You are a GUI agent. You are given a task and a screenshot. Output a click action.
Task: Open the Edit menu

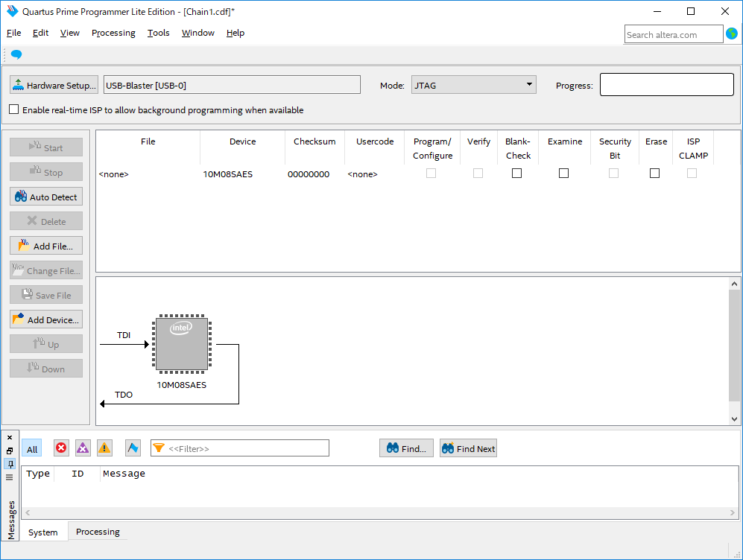point(40,33)
